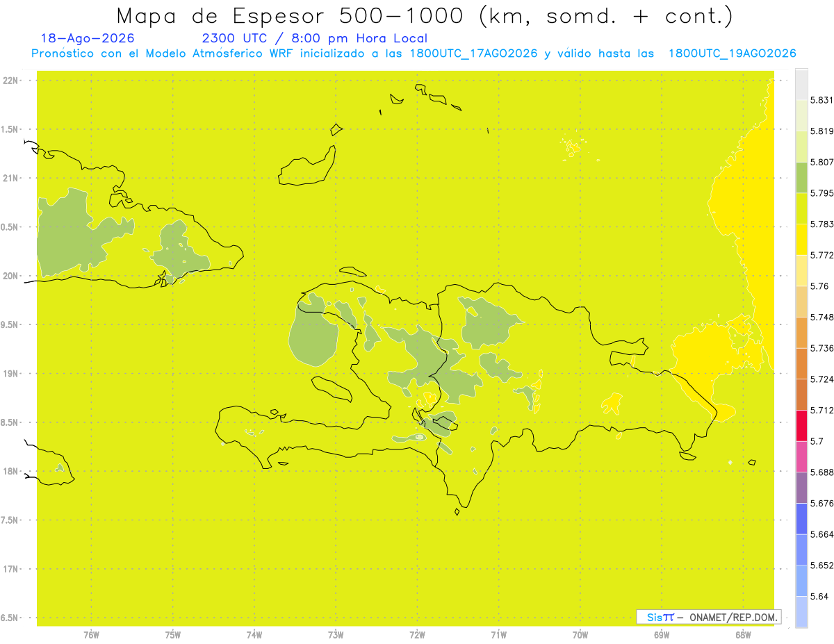834x644 pixels.
Task: Click the legend value 5.831
Action: [822, 100]
